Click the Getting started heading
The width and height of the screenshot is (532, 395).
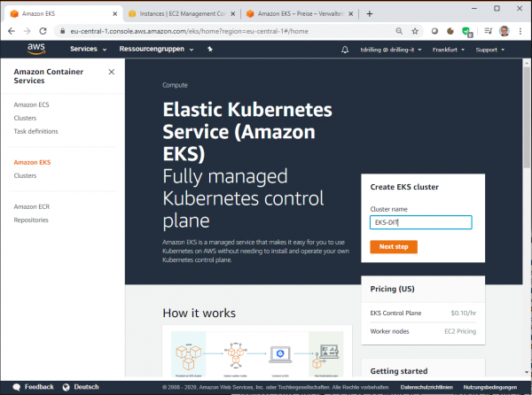399,371
